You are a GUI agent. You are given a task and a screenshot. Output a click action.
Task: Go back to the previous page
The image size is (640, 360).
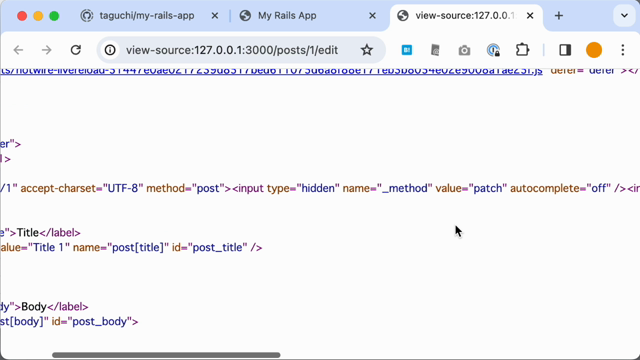[x=18, y=50]
